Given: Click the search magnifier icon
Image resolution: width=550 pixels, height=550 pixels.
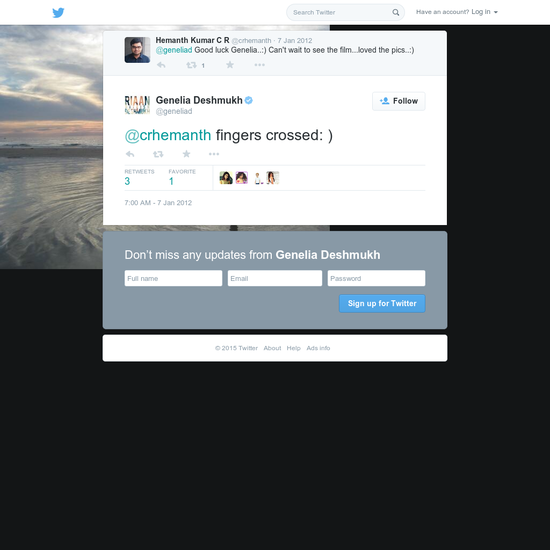Looking at the screenshot, I should [x=396, y=13].
